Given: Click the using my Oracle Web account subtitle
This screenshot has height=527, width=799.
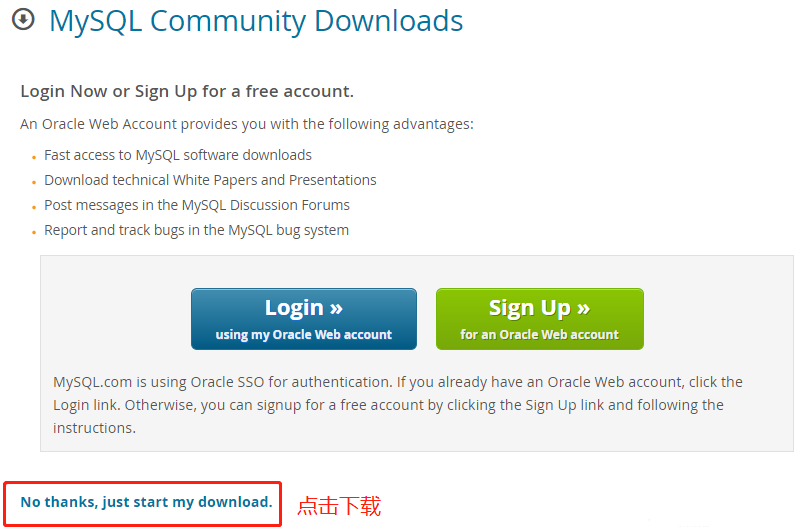Looking at the screenshot, I should (x=304, y=335).
